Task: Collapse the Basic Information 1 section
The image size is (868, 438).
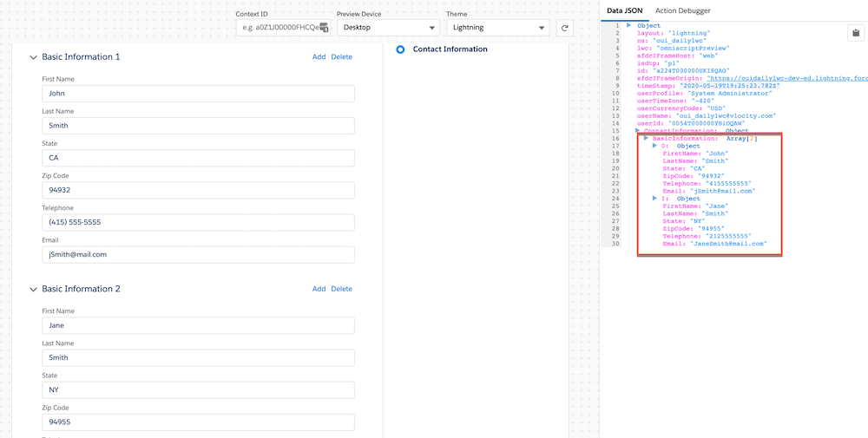Action: tap(34, 57)
